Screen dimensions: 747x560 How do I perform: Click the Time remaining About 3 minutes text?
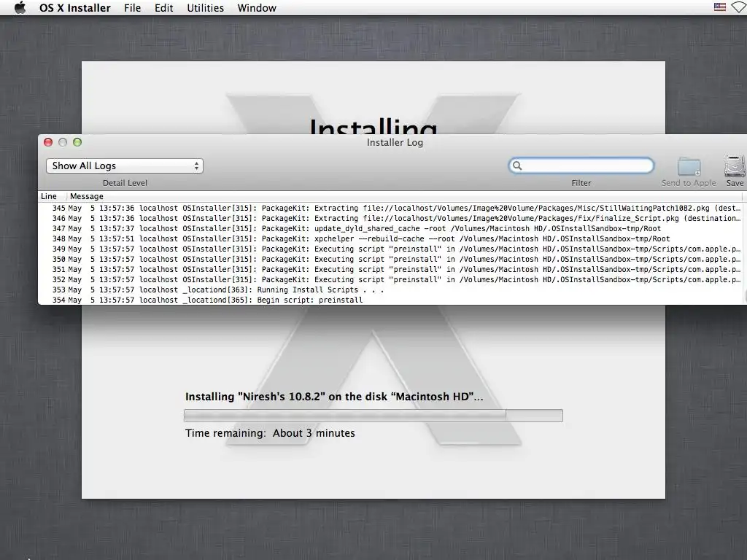(270, 433)
